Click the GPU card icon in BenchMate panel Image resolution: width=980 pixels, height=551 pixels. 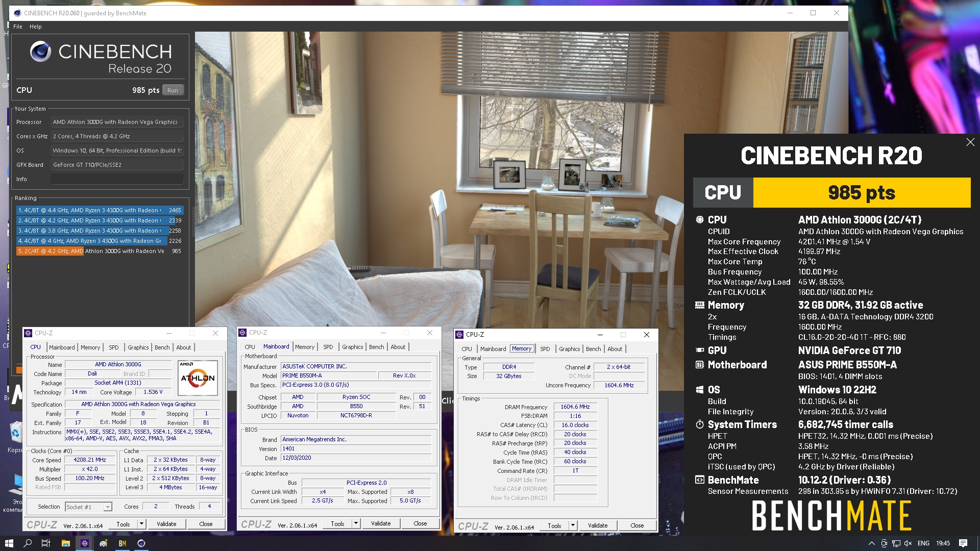pos(700,350)
